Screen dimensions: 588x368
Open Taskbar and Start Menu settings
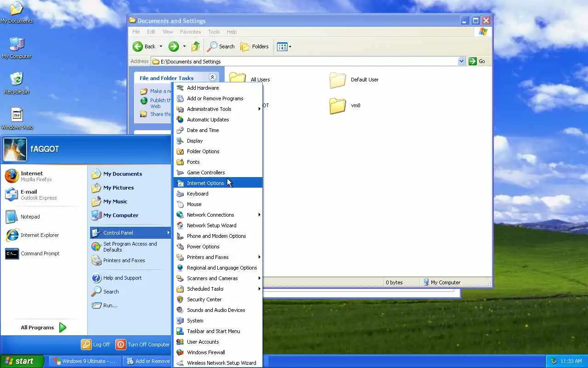coord(218,331)
